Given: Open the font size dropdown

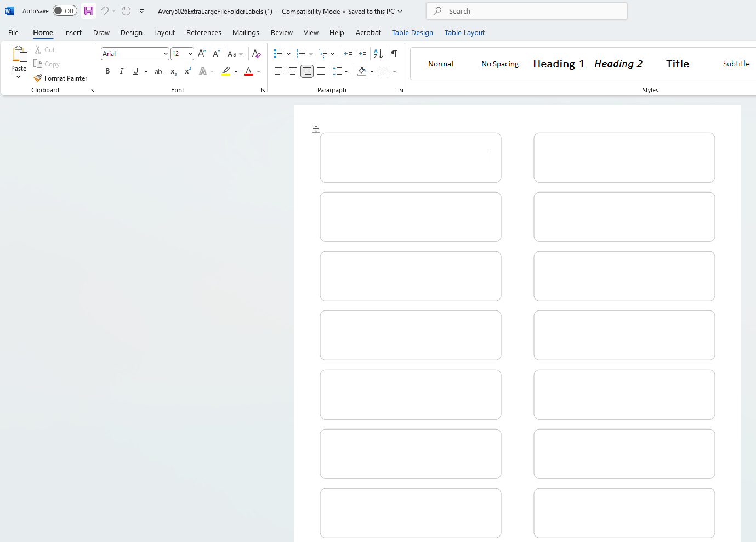Looking at the screenshot, I should (190, 54).
